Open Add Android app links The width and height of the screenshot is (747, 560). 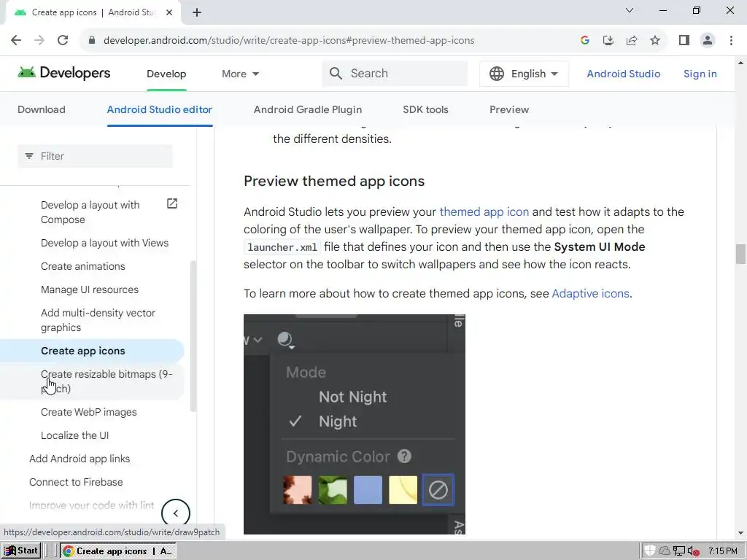(80, 459)
